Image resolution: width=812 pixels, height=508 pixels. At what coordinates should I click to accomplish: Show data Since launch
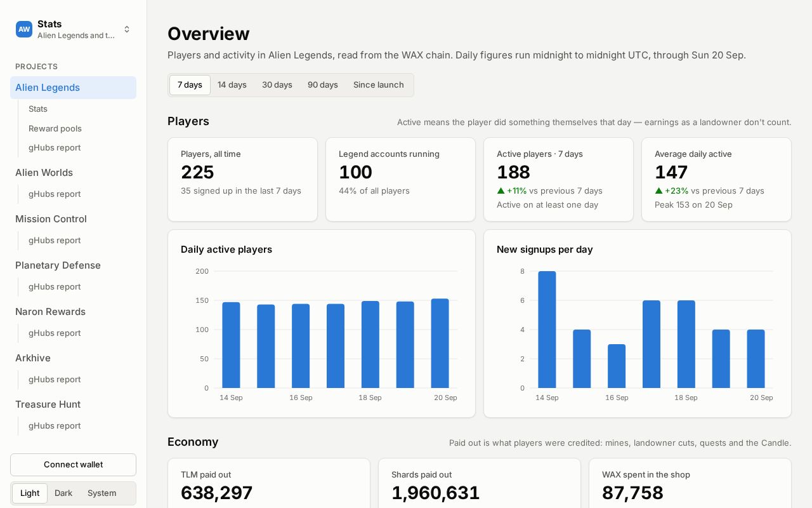[x=379, y=85]
